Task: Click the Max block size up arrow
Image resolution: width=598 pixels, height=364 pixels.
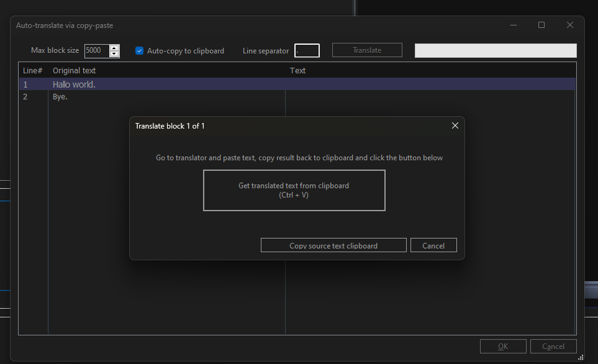Action: [114, 48]
